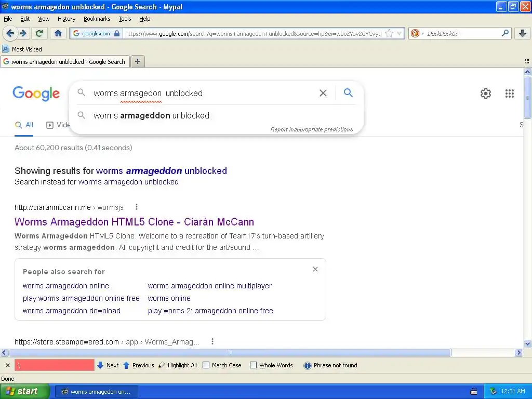Open the Tools menu

pos(125,19)
